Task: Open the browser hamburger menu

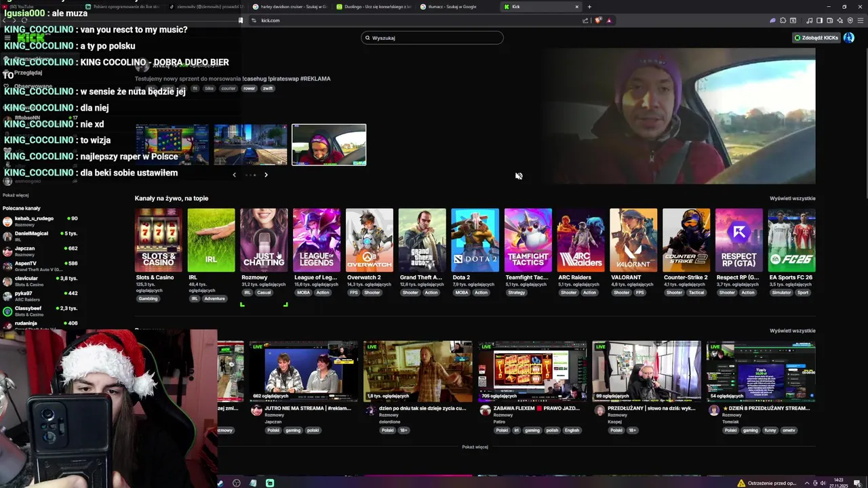Action: pos(861,20)
